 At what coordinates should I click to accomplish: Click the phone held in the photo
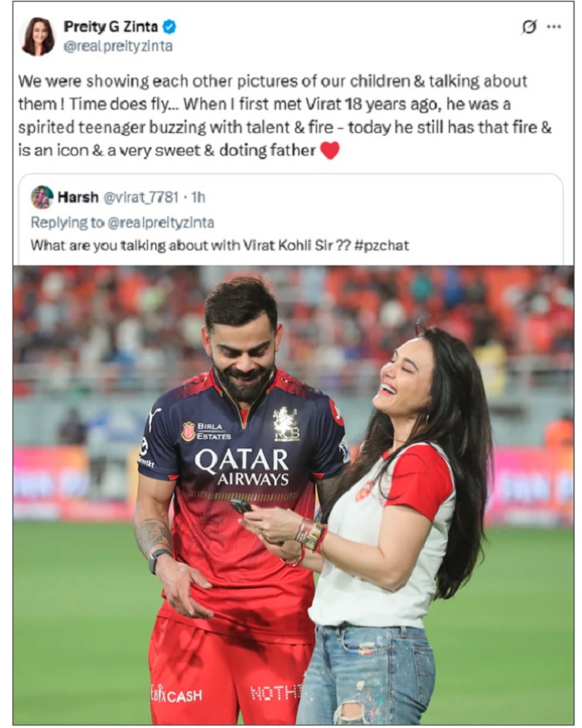coord(241,506)
